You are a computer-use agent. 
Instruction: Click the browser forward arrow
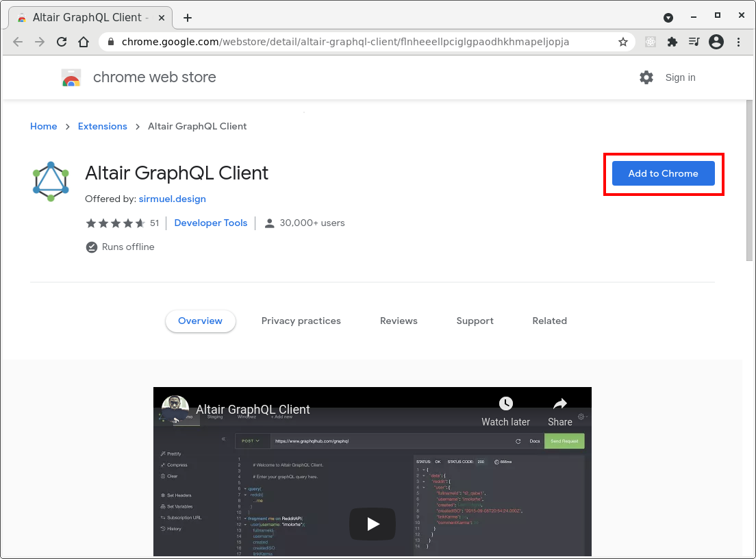tap(40, 42)
